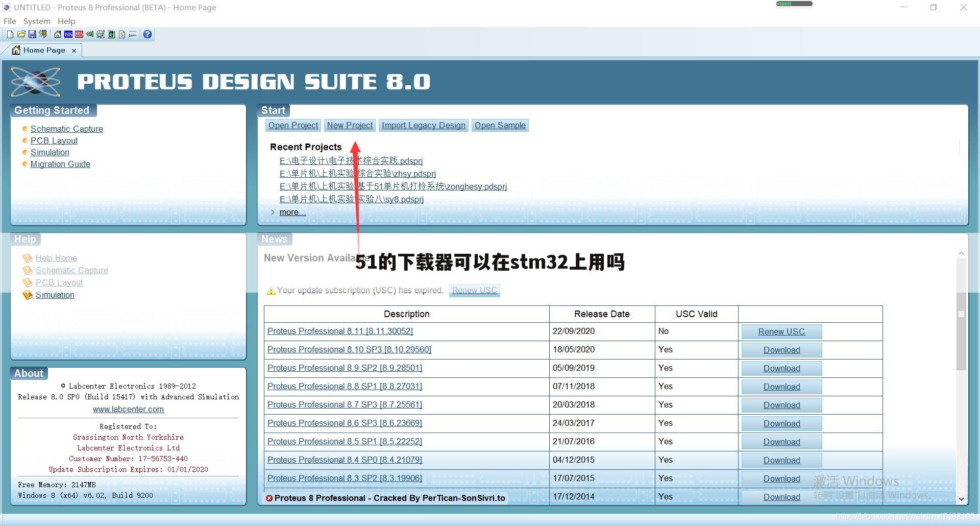Image resolution: width=980 pixels, height=526 pixels.
Task: Click the Release Date column header
Action: pos(602,314)
